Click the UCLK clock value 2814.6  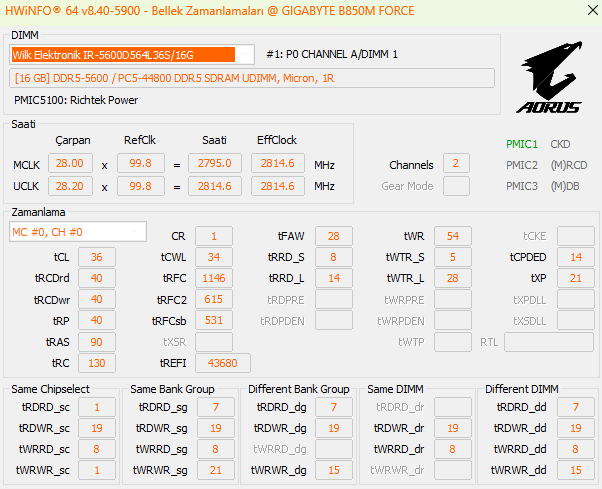pos(215,186)
